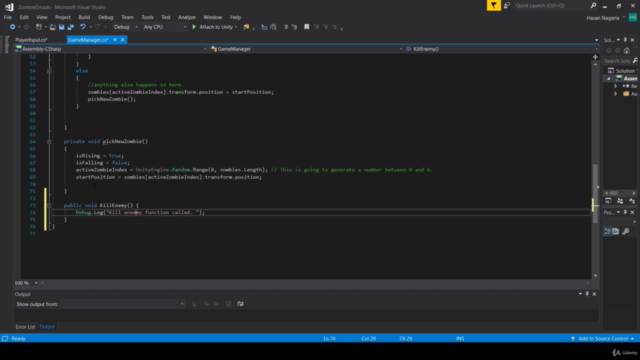Open the Debug menu
Image resolution: width=640 pixels, height=360 pixels.
105,17
